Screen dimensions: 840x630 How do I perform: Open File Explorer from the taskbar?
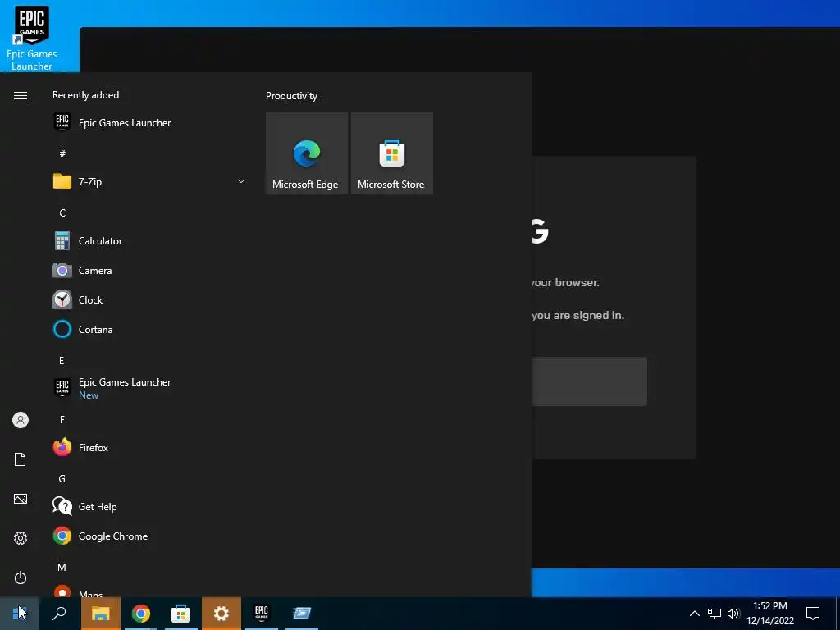(101, 614)
